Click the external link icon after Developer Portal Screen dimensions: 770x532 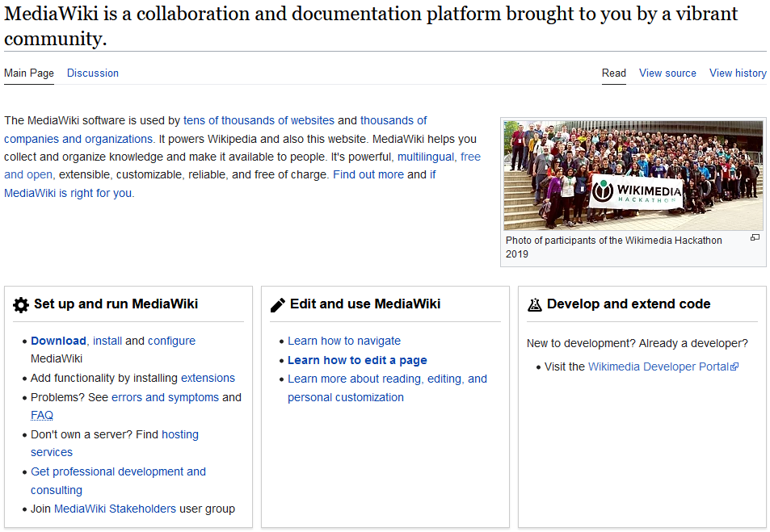click(x=734, y=367)
